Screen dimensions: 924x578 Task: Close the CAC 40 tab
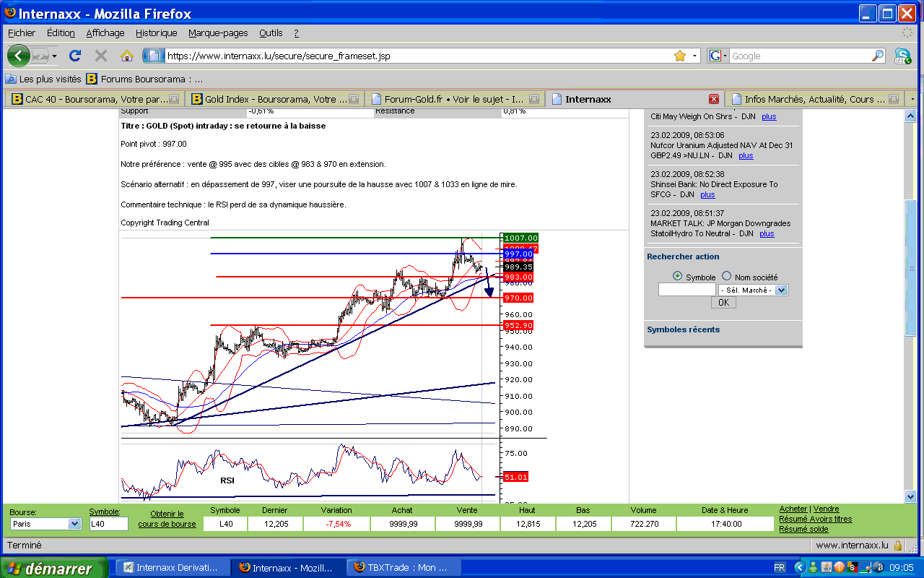click(x=173, y=99)
